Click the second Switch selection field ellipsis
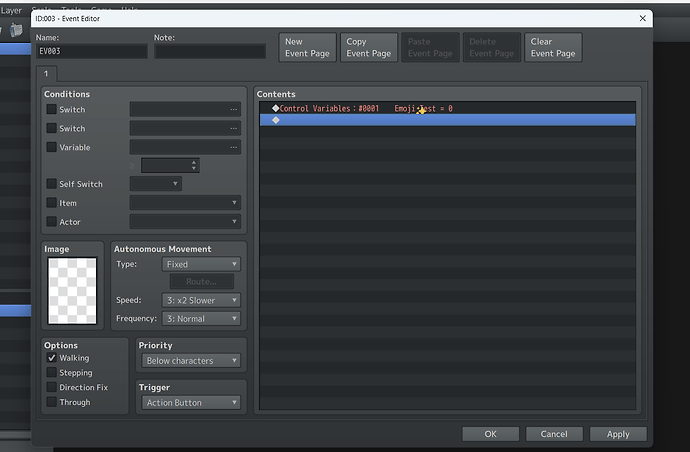 coord(233,128)
